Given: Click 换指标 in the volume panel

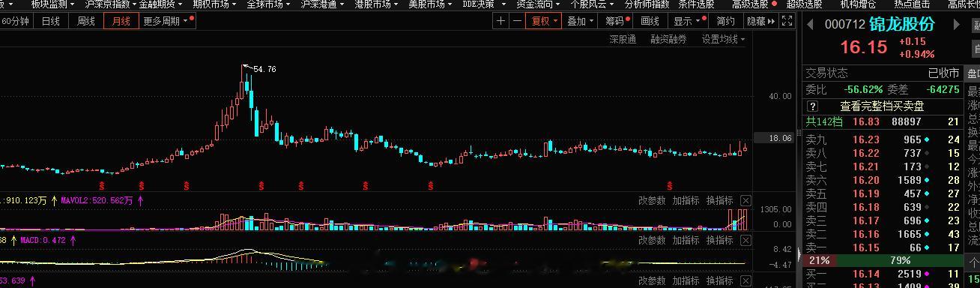Looking at the screenshot, I should click(x=719, y=200).
